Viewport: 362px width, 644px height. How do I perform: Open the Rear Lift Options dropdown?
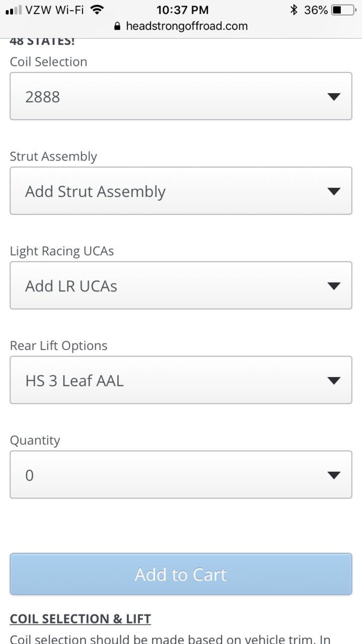click(x=181, y=380)
